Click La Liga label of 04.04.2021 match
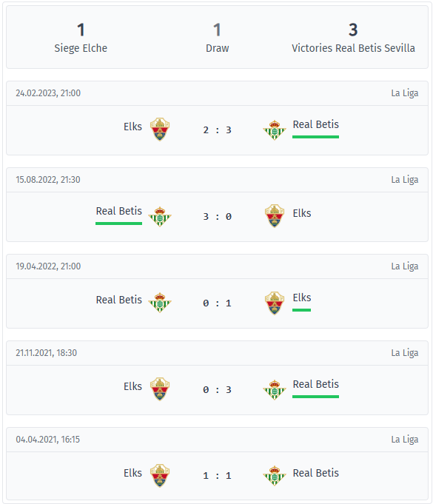Image resolution: width=433 pixels, height=504 pixels. [405, 440]
